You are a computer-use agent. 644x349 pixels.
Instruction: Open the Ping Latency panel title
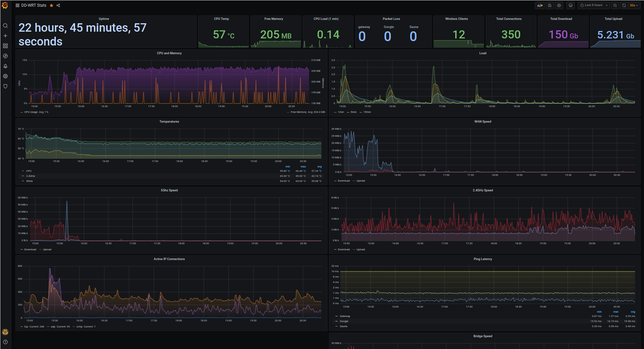coord(483,259)
